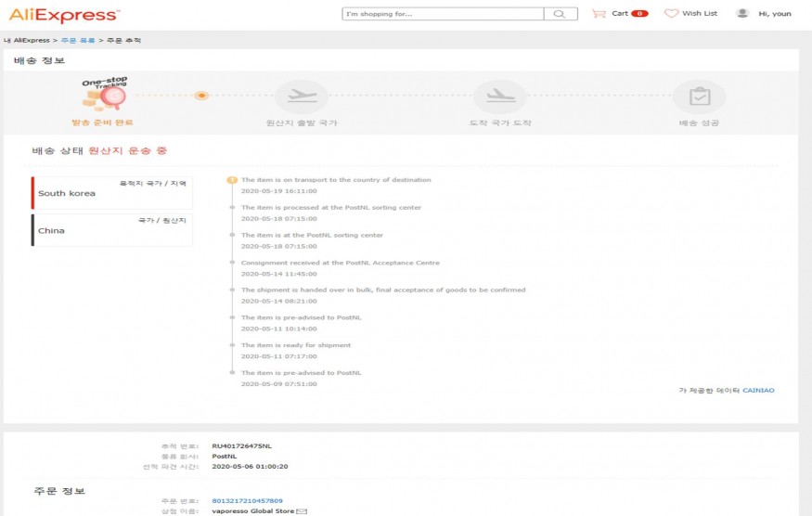Screen dimensions: 812x516
Task: Select the South korea destination panel
Action: tap(111, 193)
